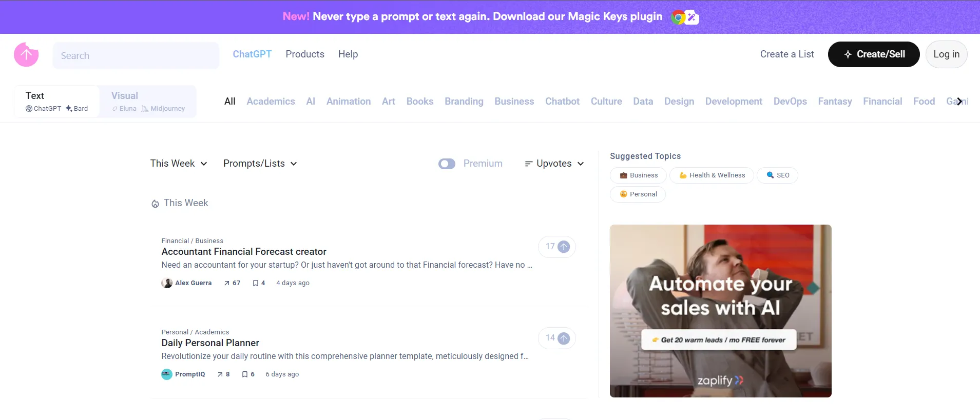Click the Create/Sell button

coord(874,54)
